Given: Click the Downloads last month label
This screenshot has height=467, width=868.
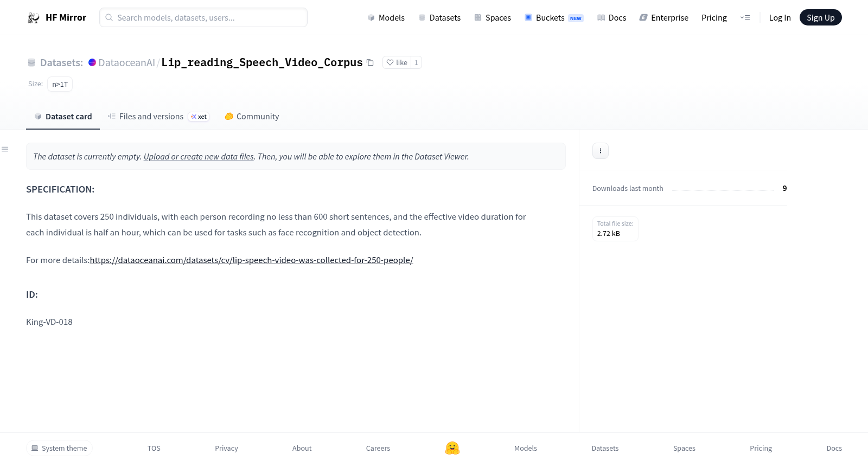Looking at the screenshot, I should pyautogui.click(x=628, y=189).
